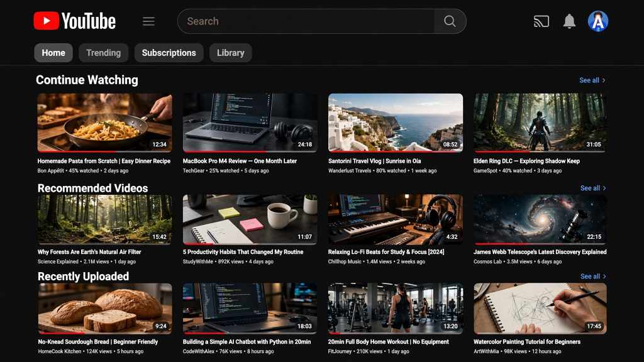Open the MacBook Pro M4 Review title
The width and height of the screenshot is (644, 362).
click(240, 161)
